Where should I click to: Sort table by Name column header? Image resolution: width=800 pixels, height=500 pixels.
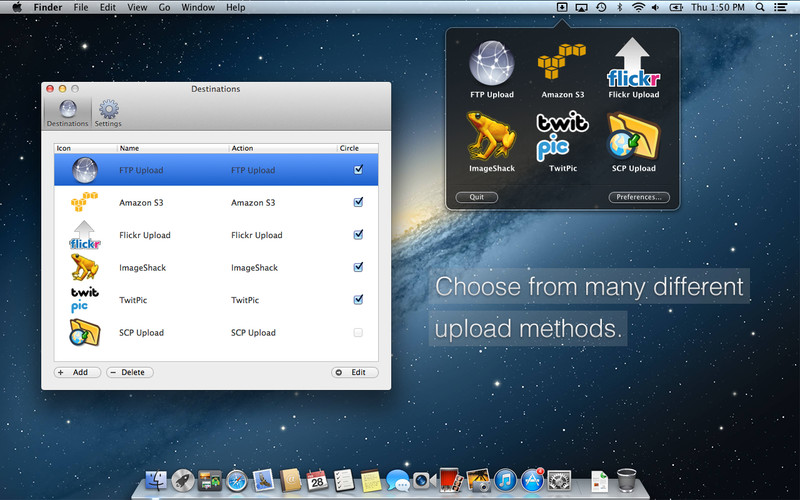coord(172,148)
